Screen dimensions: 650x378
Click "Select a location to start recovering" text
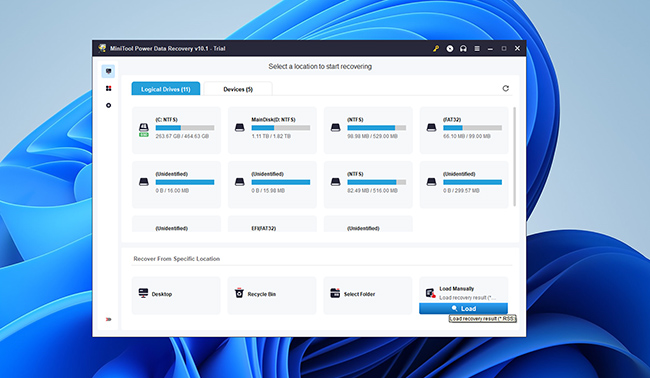[x=320, y=66]
